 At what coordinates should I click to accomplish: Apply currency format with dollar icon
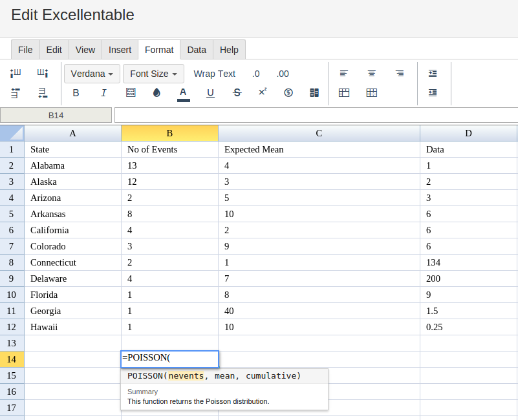coord(288,93)
